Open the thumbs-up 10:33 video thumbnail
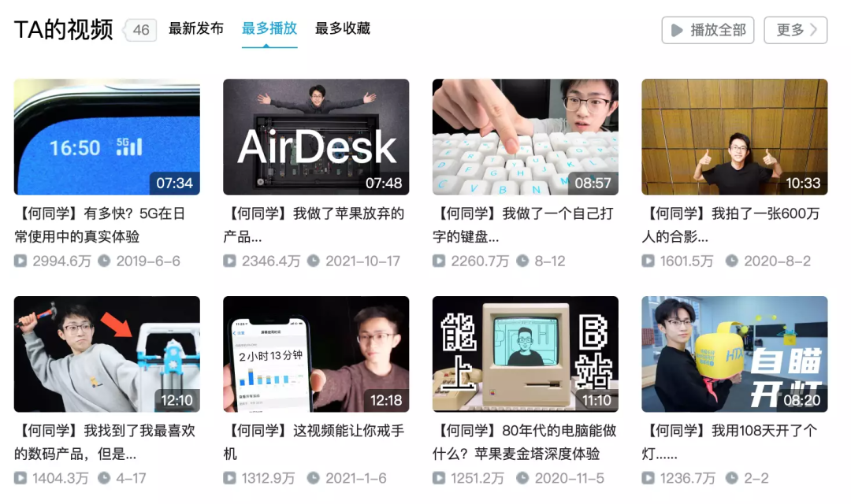Image resolution: width=851 pixels, height=504 pixels. (x=734, y=137)
